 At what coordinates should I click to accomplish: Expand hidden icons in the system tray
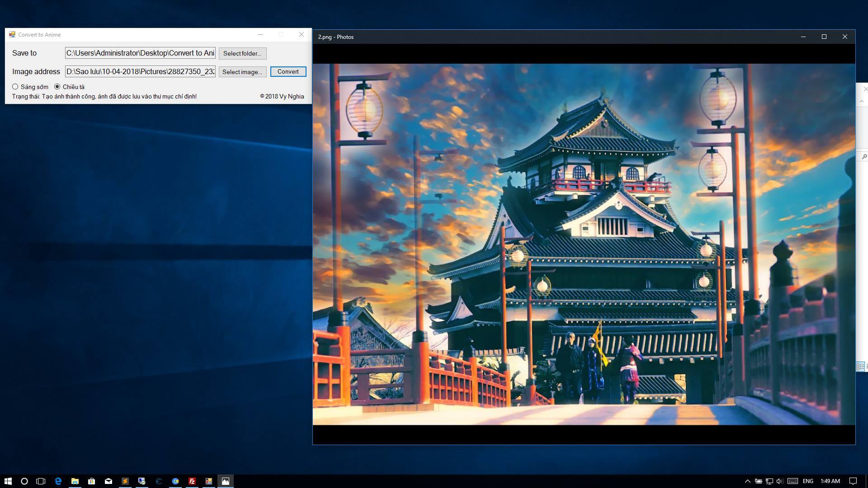(748, 481)
